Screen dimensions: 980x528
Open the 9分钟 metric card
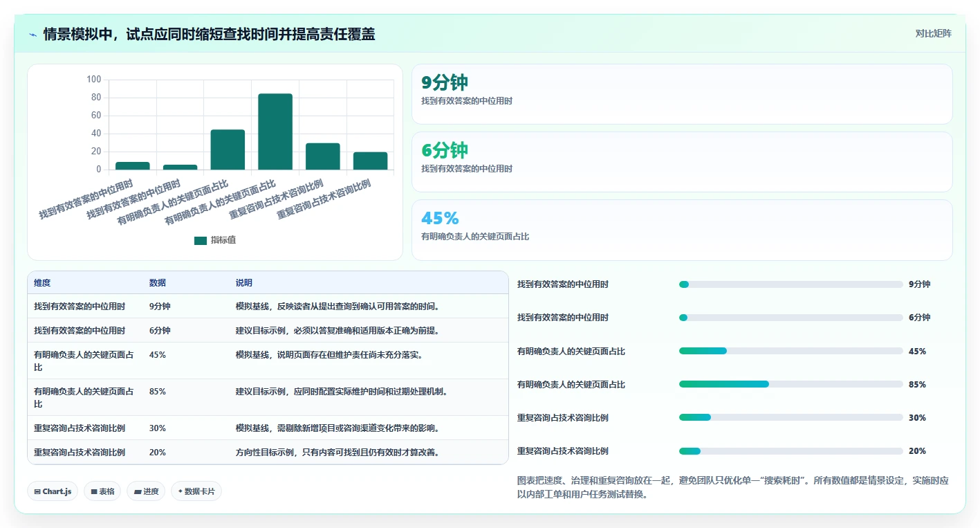coord(682,94)
